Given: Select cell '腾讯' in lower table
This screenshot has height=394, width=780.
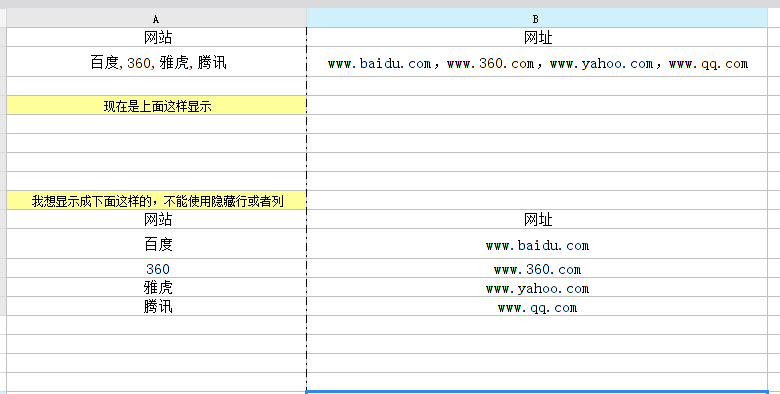Looking at the screenshot, I should [156, 306].
